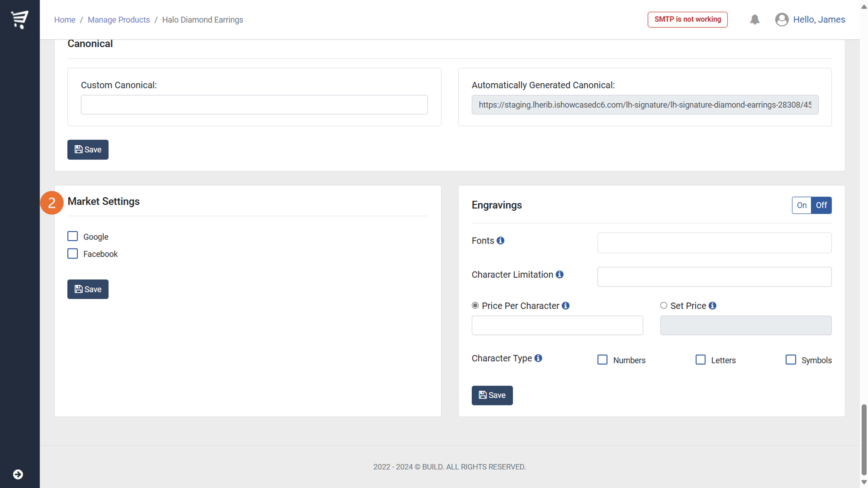Image resolution: width=868 pixels, height=488 pixels.
Task: Select the Set Price radio button
Action: point(664,305)
